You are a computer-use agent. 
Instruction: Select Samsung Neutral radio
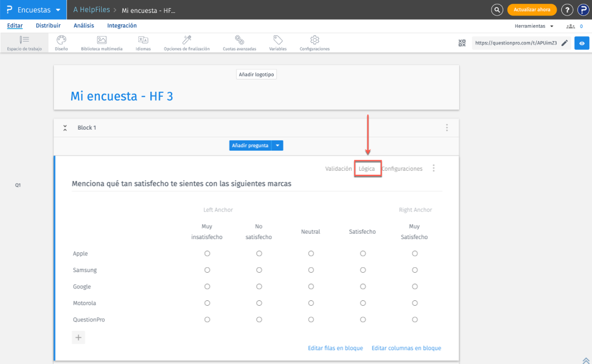311,270
